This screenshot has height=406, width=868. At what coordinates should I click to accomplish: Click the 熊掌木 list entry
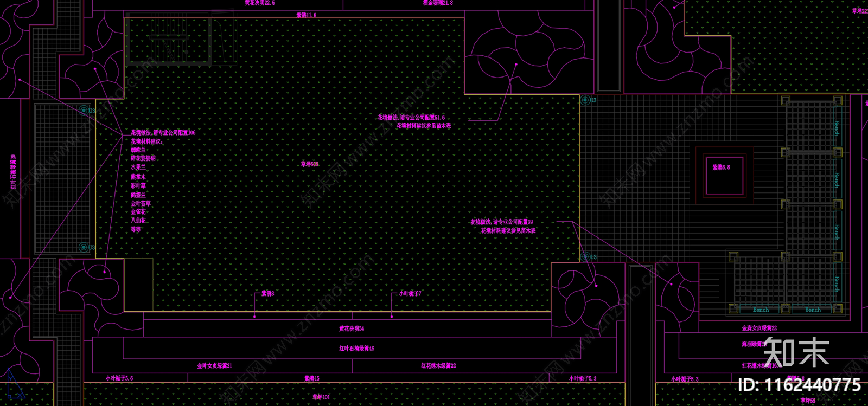tap(138, 177)
